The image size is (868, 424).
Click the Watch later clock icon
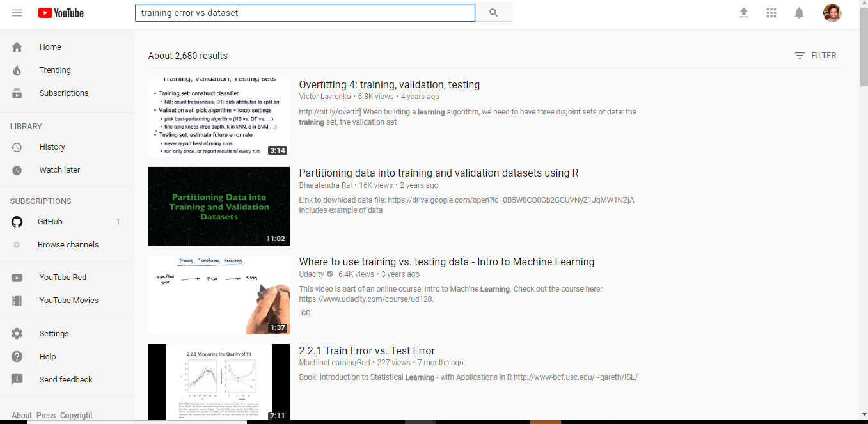[17, 170]
